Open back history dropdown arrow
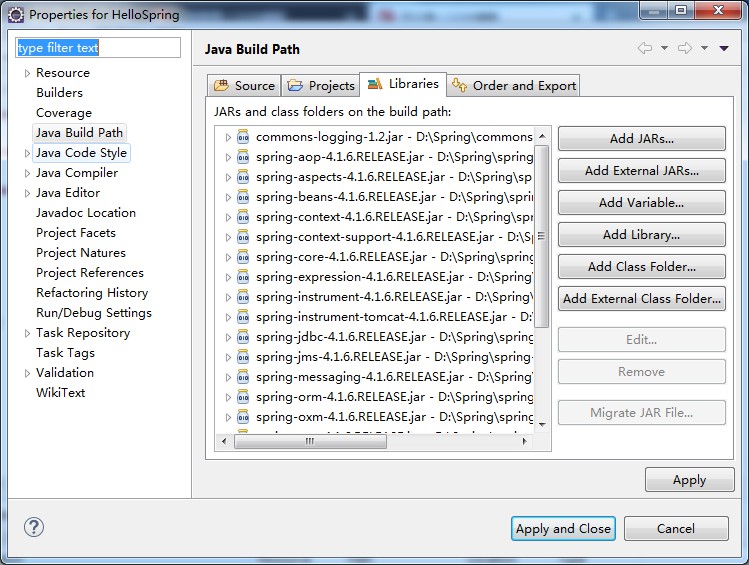 click(x=664, y=48)
